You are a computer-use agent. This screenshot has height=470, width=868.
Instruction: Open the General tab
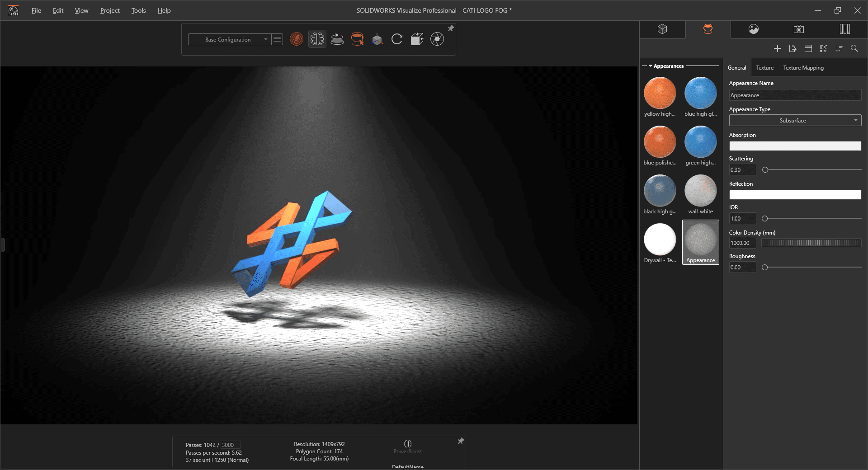[x=737, y=68]
